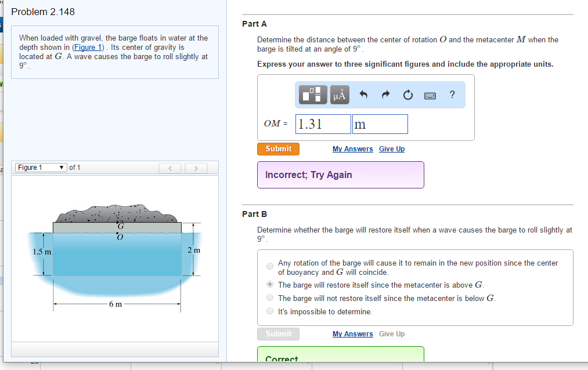Viewport: 588px width, 370px height.
Task: Reset the Part A answer box
Action: pos(408,95)
